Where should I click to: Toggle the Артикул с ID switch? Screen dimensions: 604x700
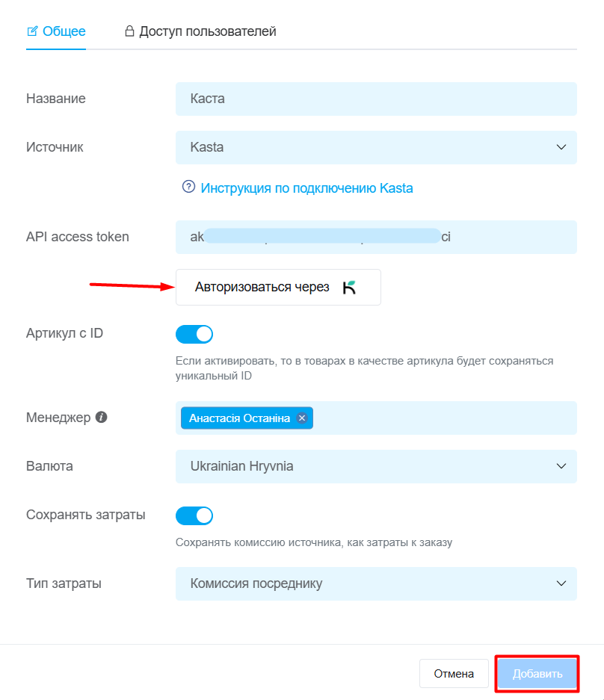point(194,335)
